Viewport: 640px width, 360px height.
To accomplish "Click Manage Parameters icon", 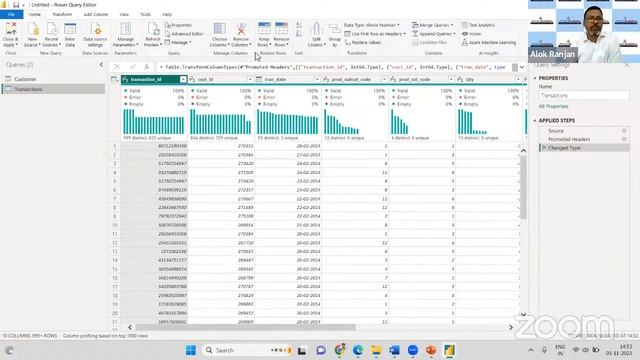I will [126, 29].
